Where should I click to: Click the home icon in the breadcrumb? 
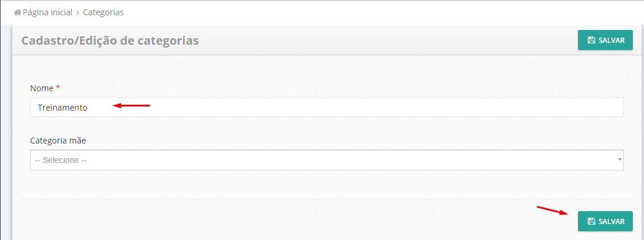pos(18,12)
